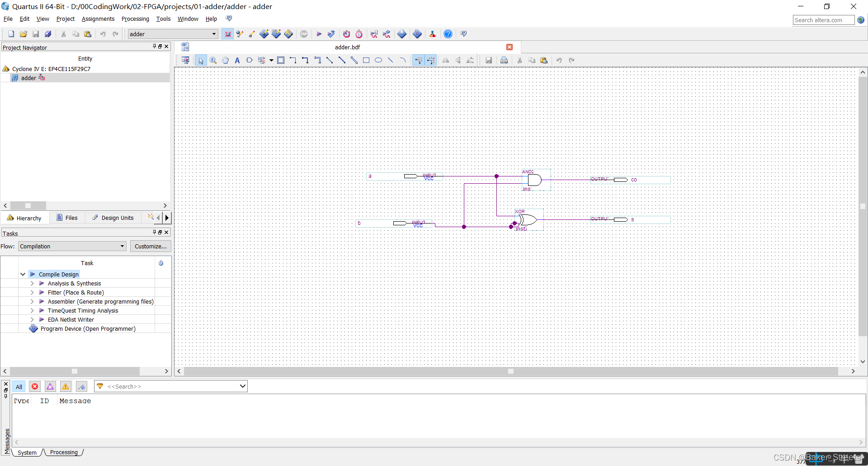Click the Search altera.com field
Viewport: 868px width, 466px height.
click(x=824, y=20)
